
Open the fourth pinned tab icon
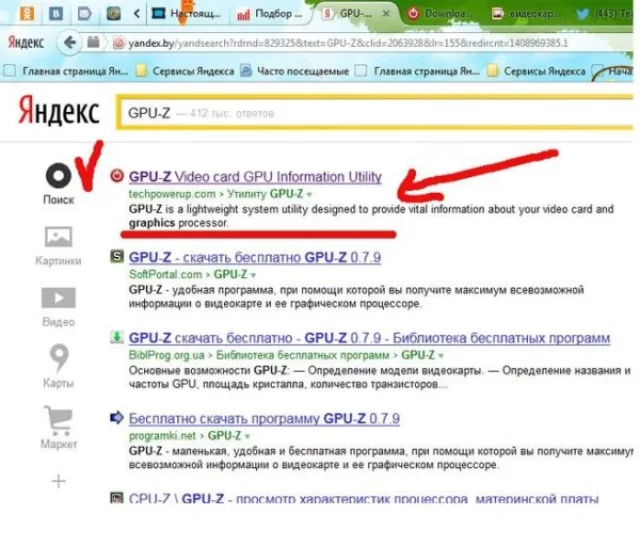point(113,14)
